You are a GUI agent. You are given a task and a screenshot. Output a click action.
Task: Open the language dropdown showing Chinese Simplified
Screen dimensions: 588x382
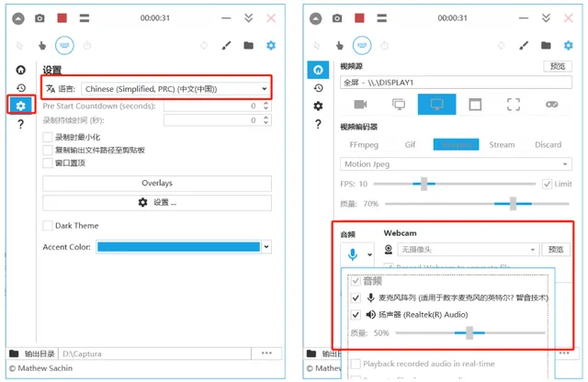tap(175, 89)
